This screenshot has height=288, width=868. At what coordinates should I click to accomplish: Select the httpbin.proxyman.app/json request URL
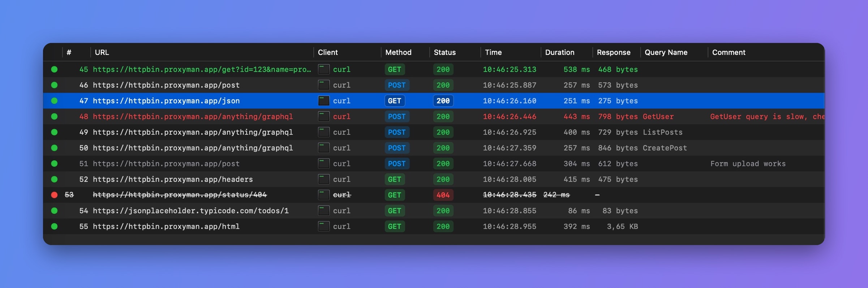pos(166,101)
